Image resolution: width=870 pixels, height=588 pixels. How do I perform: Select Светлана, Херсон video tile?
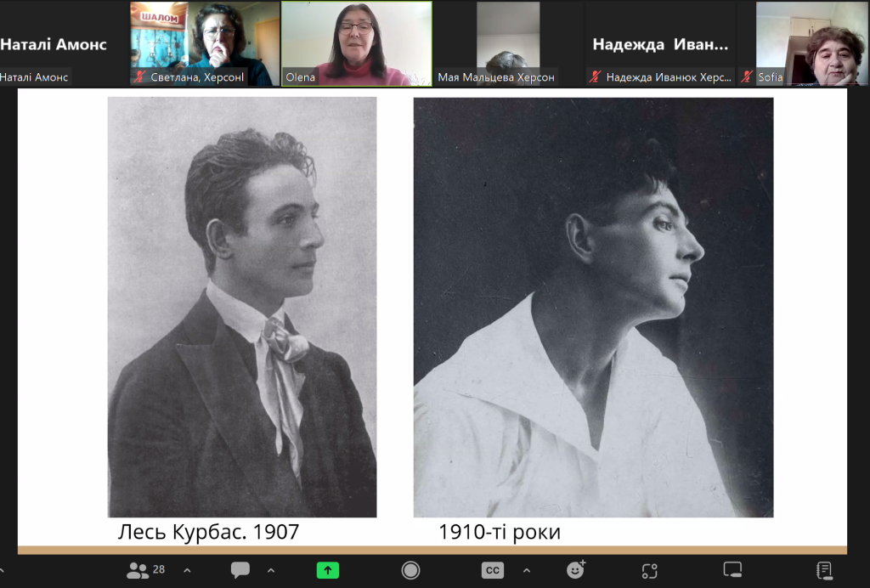click(x=205, y=42)
